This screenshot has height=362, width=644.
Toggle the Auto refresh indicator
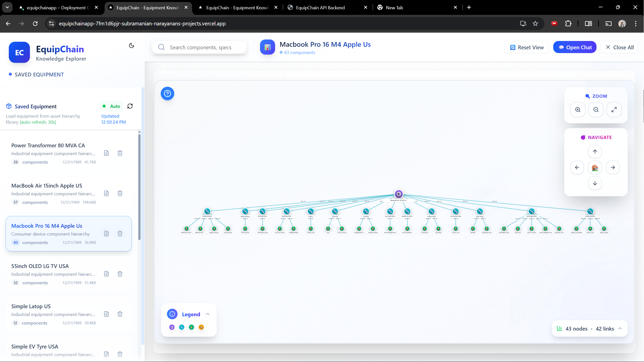[x=111, y=106]
